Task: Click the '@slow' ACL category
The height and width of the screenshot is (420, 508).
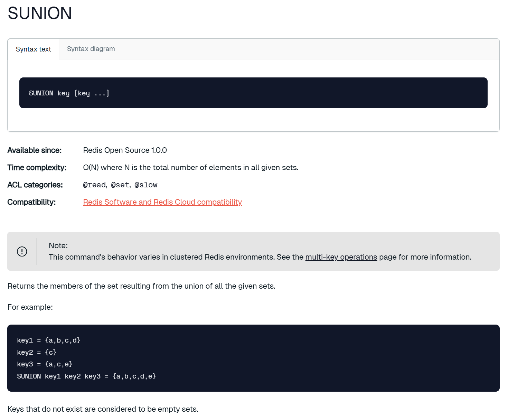Action: 146,185
